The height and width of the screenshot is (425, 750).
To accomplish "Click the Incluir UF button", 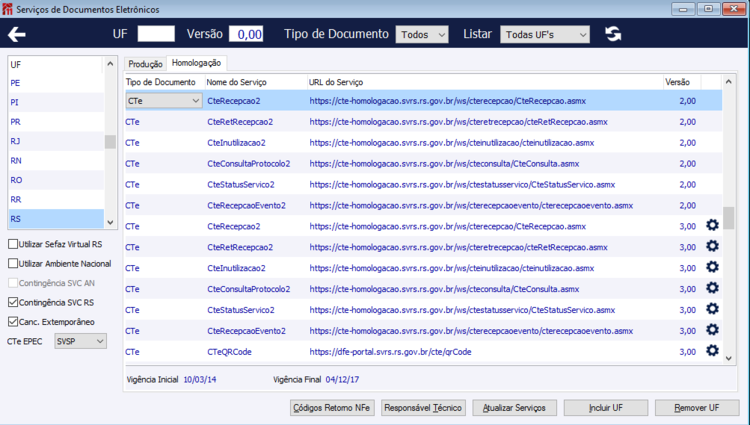I will tap(606, 408).
